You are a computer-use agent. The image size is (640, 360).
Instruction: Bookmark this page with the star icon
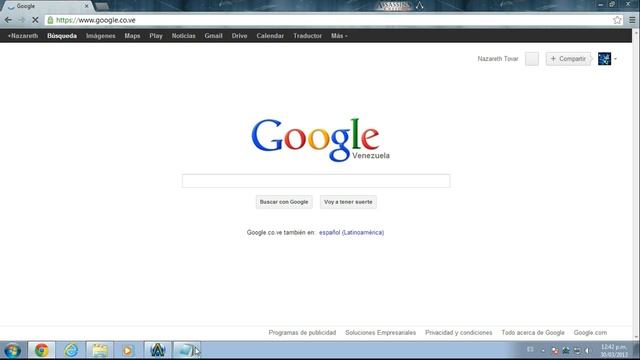tap(617, 20)
